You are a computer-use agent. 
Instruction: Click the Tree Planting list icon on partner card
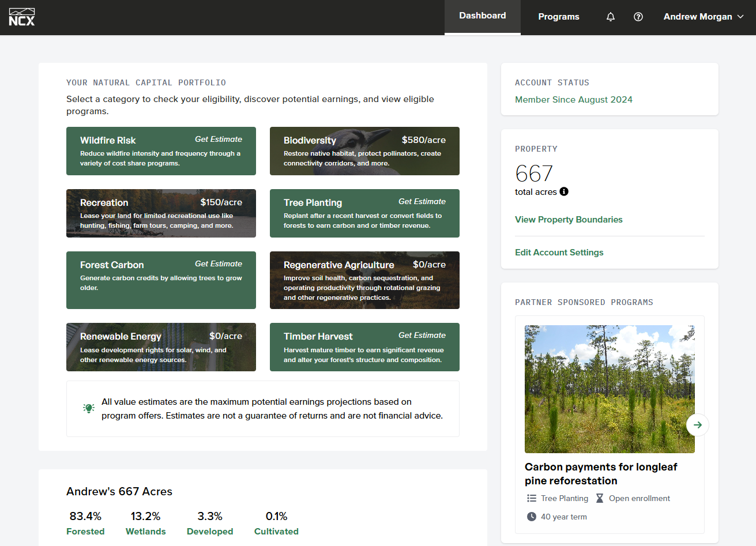click(530, 498)
